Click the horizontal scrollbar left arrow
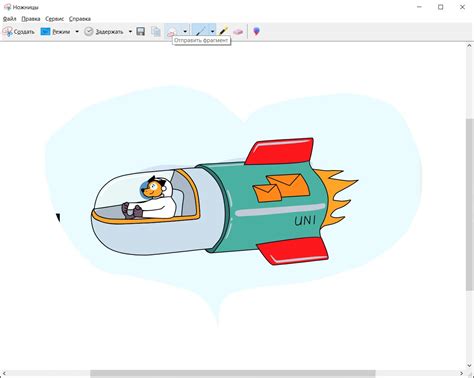This screenshot has height=378, width=474. tap(4, 374)
